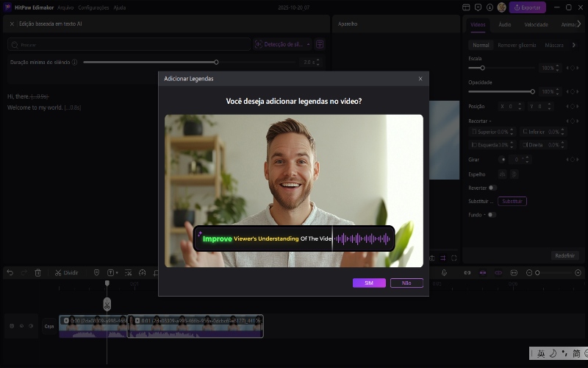The image size is (588, 368).
Task: Close the Adicionar Legendas dialog
Action: [x=420, y=79]
